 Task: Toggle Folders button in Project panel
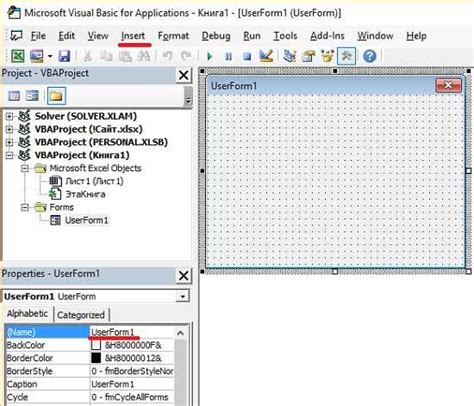point(56,96)
